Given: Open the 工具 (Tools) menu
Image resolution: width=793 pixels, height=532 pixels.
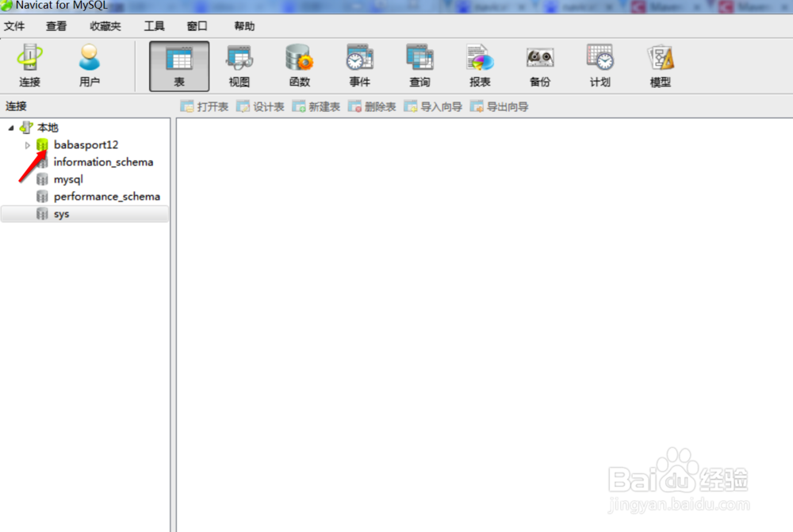Looking at the screenshot, I should [x=155, y=26].
